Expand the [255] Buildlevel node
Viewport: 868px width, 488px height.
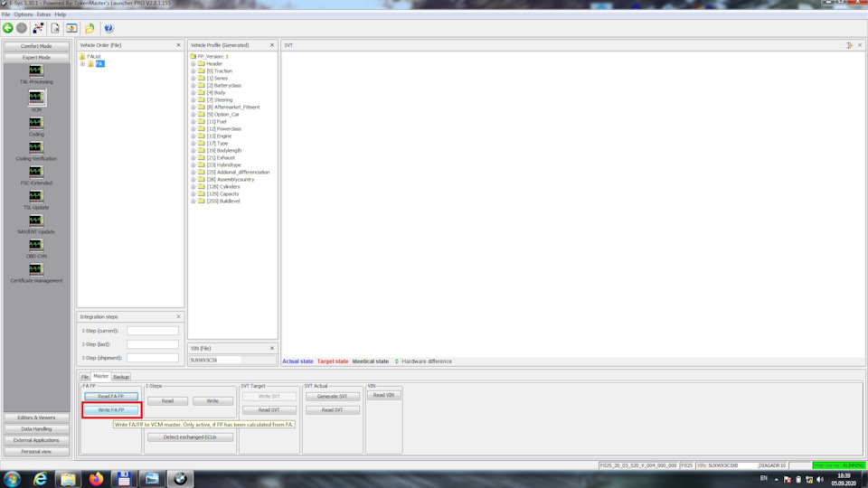coord(193,201)
